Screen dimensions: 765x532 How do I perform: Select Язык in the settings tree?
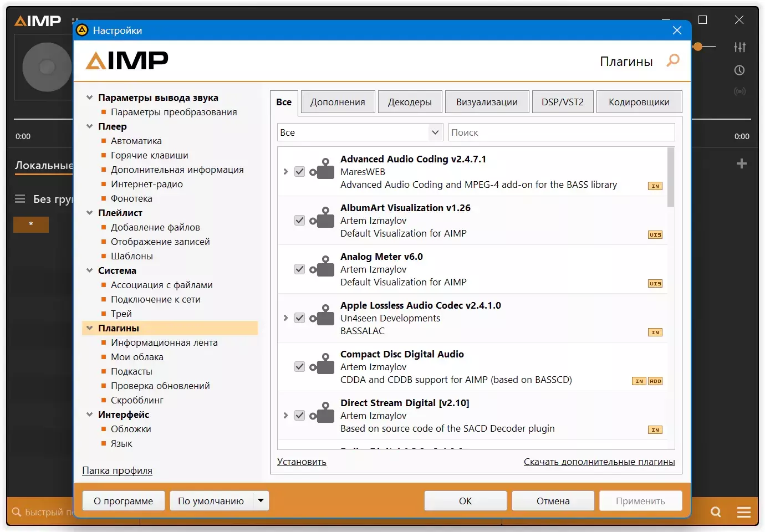121,443
